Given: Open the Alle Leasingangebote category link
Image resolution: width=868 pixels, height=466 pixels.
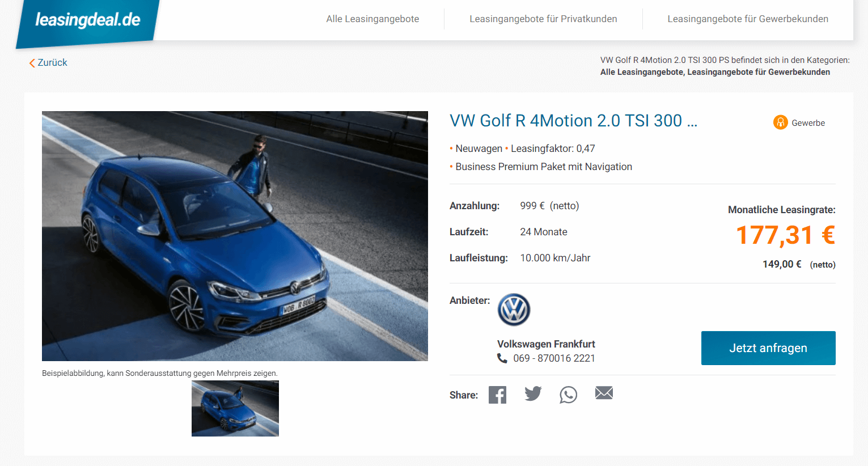Looking at the screenshot, I should (642, 72).
